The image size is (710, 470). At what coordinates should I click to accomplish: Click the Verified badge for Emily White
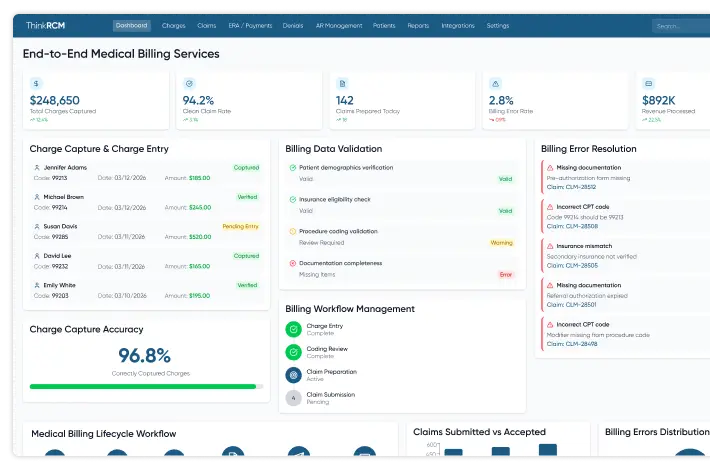tap(247, 285)
